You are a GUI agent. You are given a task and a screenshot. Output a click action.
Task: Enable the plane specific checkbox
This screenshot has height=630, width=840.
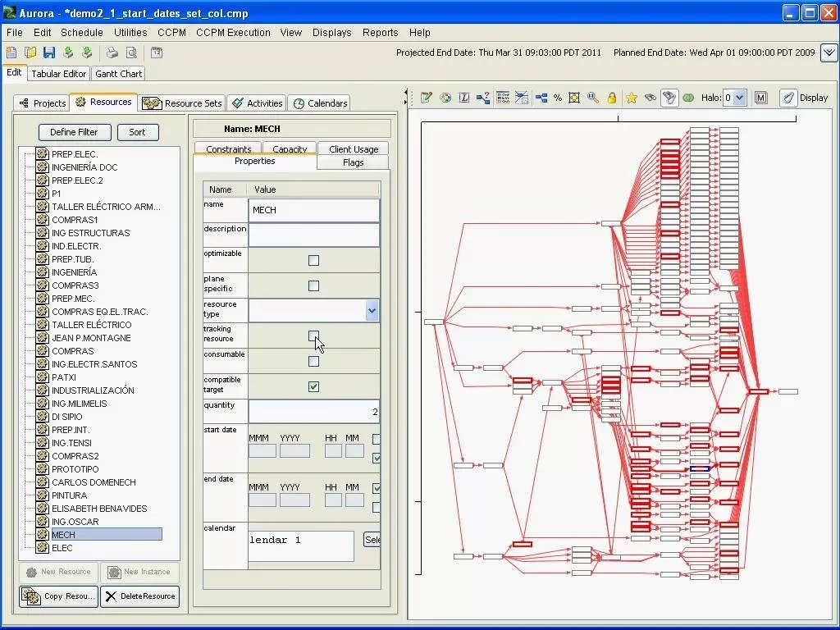313,285
